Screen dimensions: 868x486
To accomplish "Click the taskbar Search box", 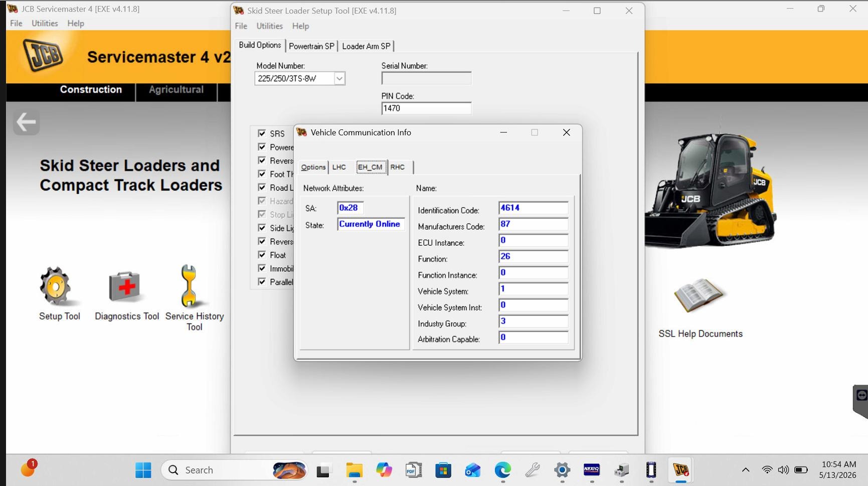I will point(234,470).
